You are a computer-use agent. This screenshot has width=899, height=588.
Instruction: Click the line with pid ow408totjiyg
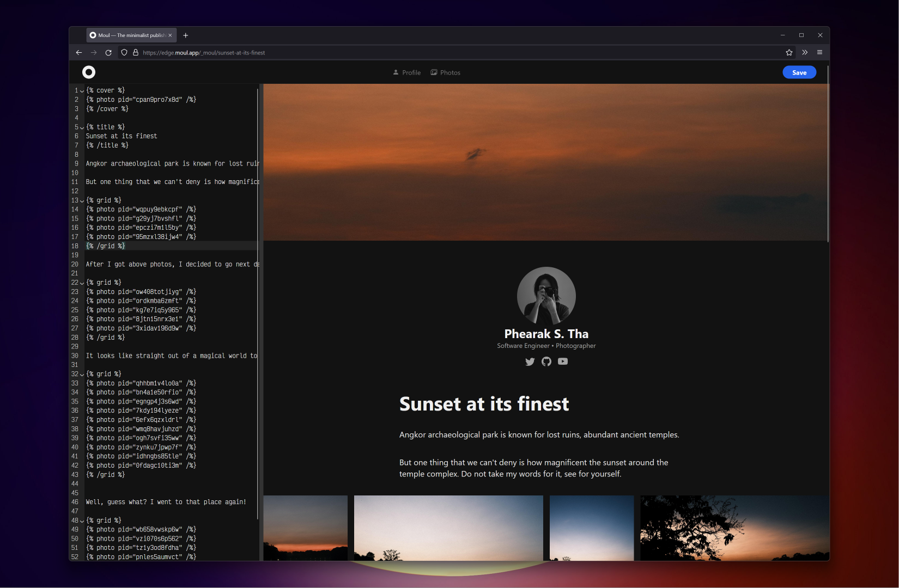point(141,292)
